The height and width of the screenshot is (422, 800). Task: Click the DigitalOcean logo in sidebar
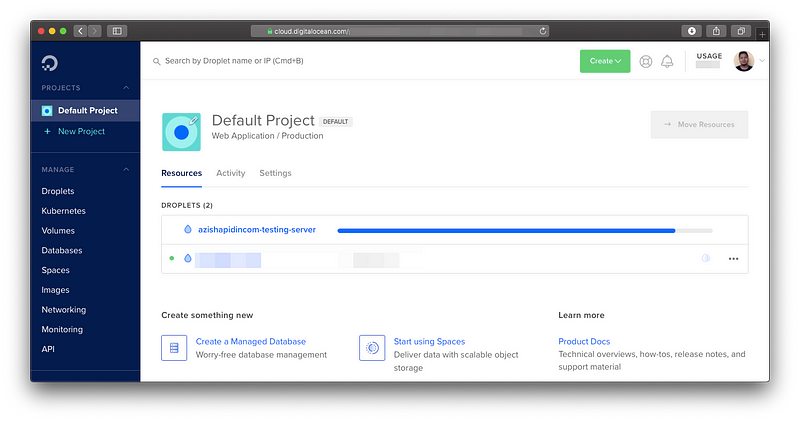[x=50, y=63]
